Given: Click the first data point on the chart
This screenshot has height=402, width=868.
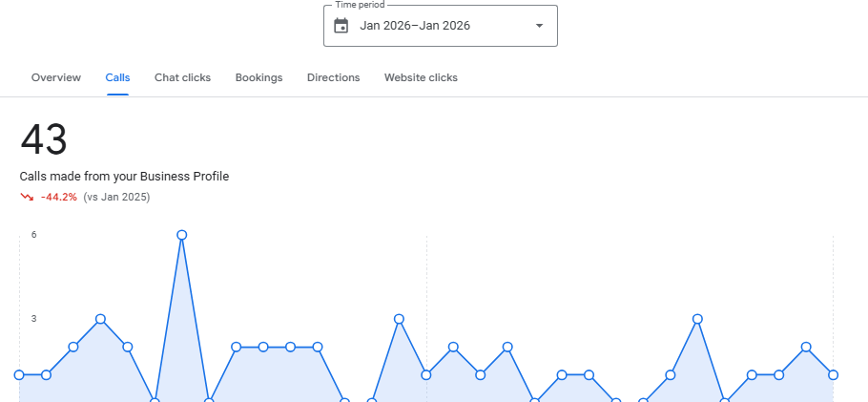Looking at the screenshot, I should click(19, 375).
